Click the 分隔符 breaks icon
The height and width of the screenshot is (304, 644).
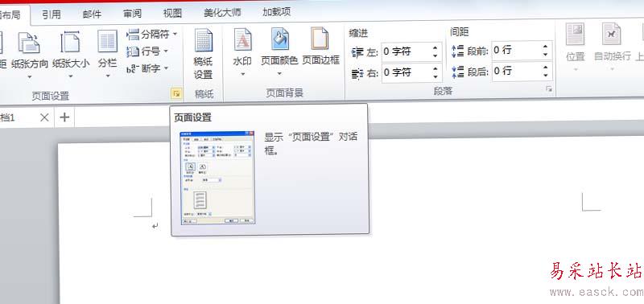click(133, 35)
